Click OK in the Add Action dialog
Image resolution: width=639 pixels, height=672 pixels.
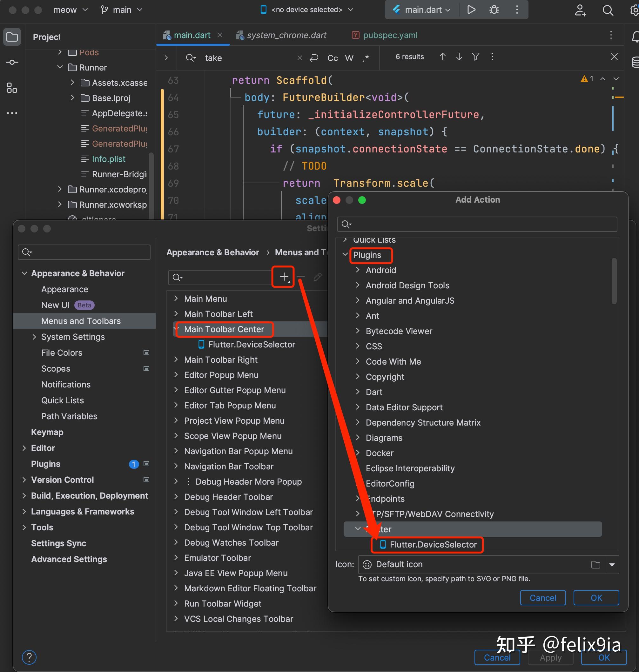click(x=596, y=598)
